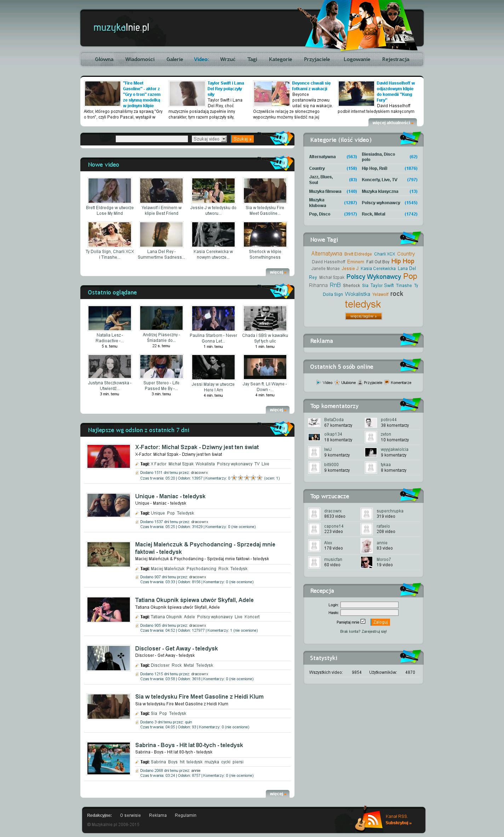Viewport: 504px width, 837px height.
Task: Click the Video play icon in online legend
Action: pos(319,382)
